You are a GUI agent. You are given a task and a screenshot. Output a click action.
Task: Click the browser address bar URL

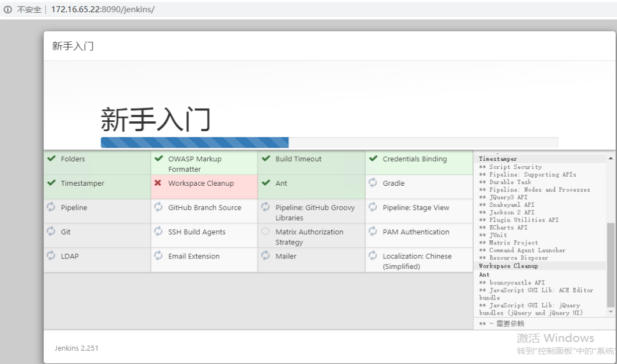pos(103,9)
